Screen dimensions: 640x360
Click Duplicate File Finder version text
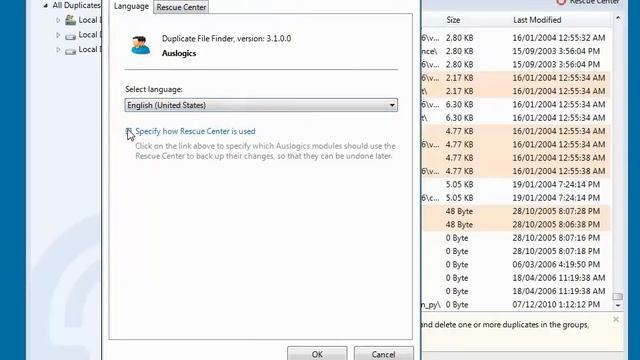tap(227, 39)
